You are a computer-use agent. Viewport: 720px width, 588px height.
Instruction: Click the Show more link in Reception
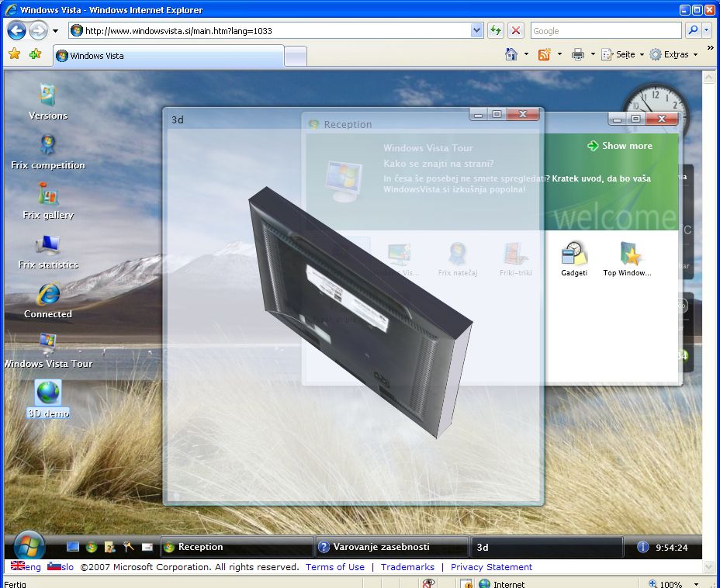(620, 146)
